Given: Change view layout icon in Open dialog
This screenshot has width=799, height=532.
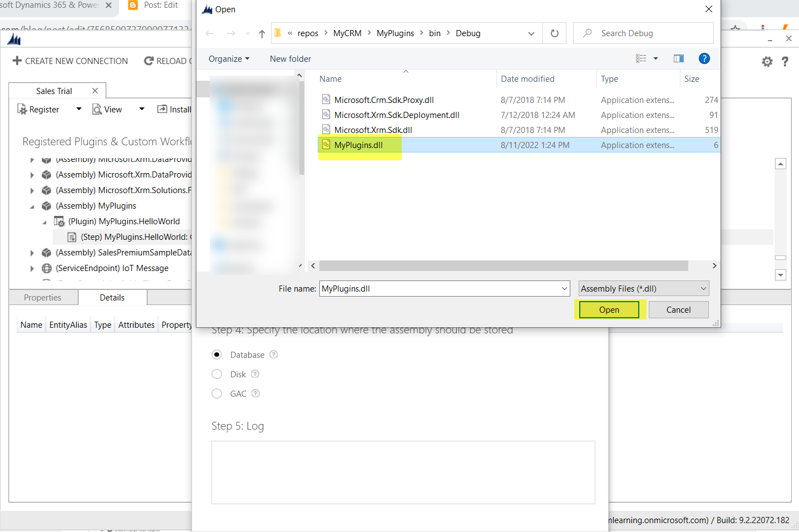Looking at the screenshot, I should pos(641,58).
